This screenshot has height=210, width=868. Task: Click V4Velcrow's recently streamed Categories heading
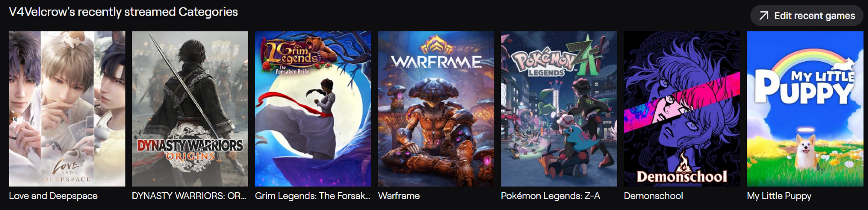(x=124, y=12)
